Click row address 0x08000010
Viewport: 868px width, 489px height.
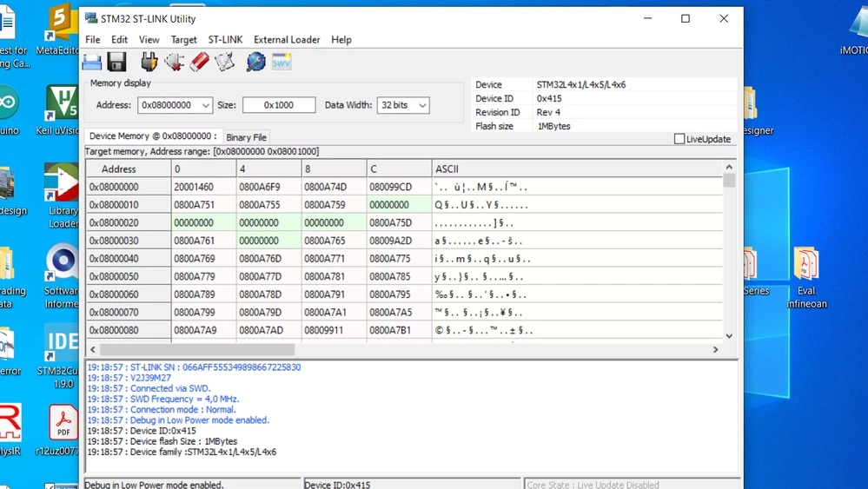tap(129, 205)
